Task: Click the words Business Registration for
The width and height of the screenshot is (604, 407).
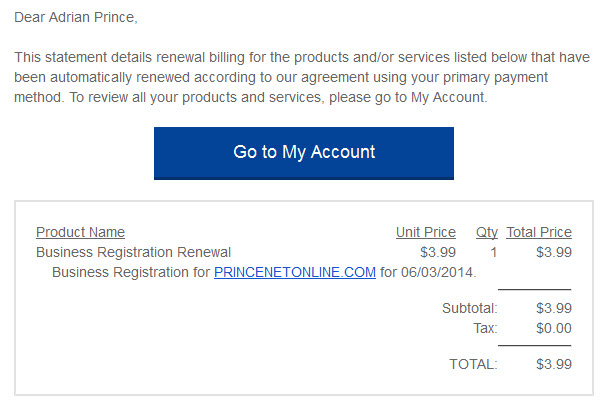Action: (x=131, y=272)
